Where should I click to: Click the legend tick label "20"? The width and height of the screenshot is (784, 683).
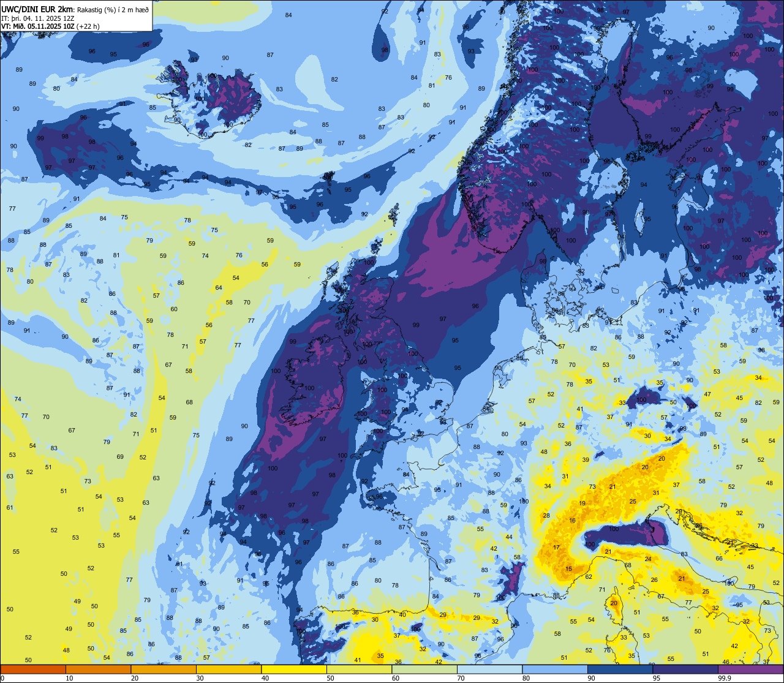point(135,678)
